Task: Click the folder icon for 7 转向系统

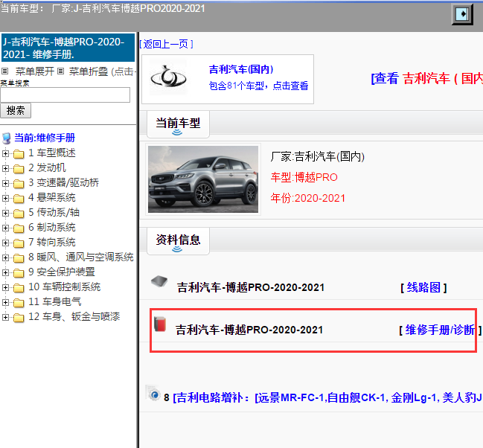Action: tap(19, 243)
